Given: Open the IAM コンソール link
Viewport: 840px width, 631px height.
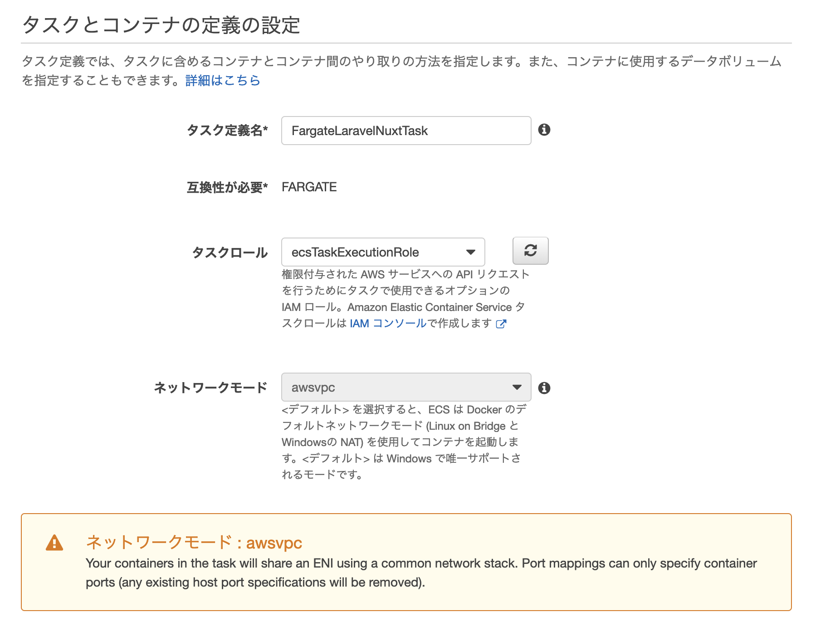Looking at the screenshot, I should (x=388, y=323).
